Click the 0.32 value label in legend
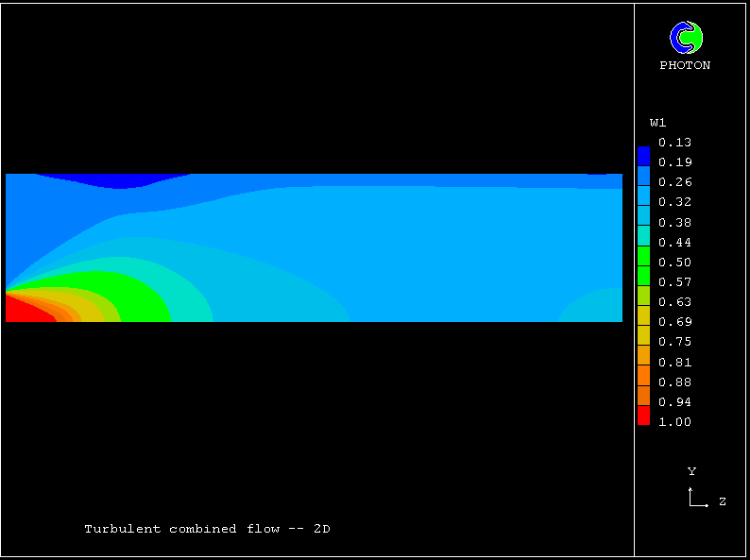 pyautogui.click(x=674, y=202)
